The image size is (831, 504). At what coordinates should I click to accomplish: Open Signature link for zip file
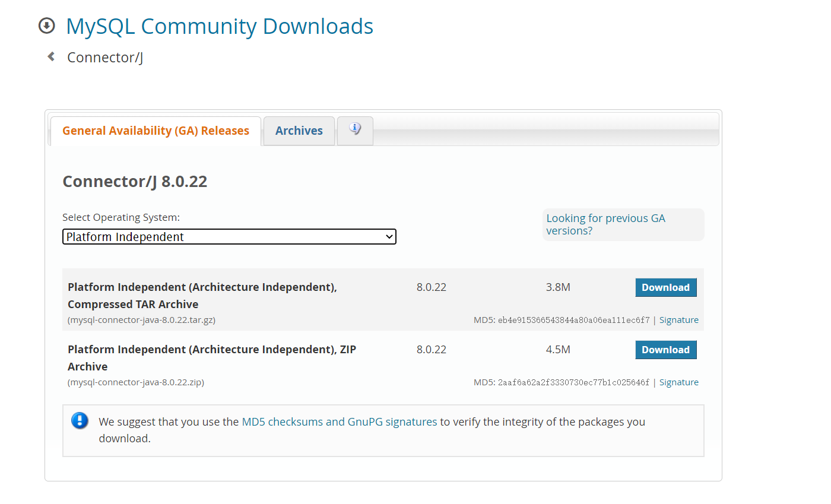pos(679,382)
